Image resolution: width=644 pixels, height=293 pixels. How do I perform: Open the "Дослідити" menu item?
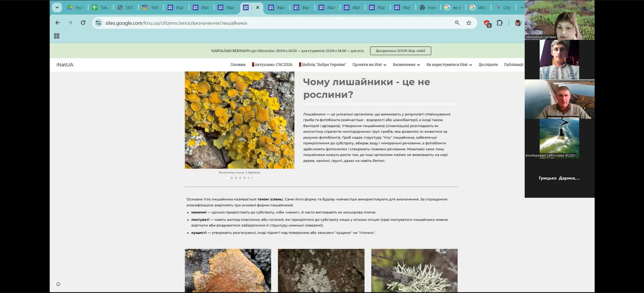tap(488, 65)
